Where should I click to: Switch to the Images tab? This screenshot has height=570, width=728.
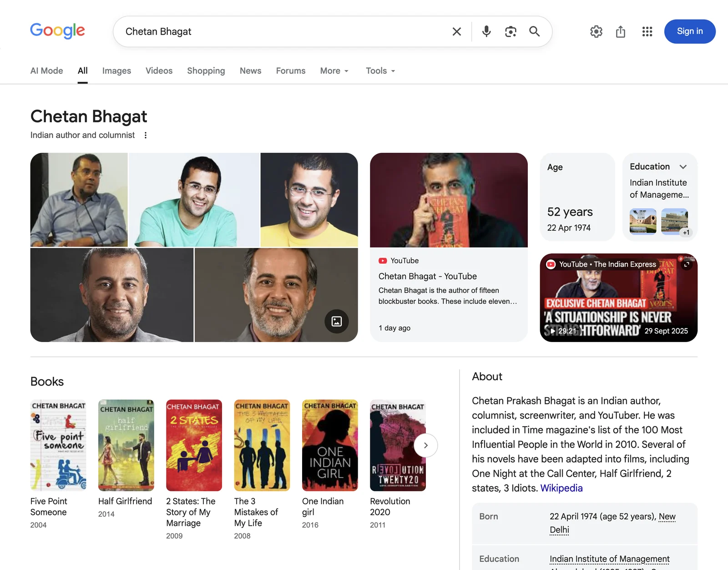coord(116,71)
